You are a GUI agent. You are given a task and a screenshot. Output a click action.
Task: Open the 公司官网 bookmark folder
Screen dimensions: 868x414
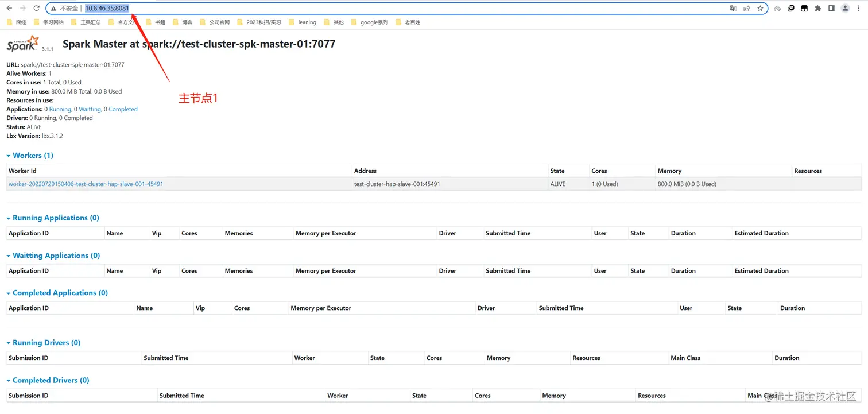[215, 22]
